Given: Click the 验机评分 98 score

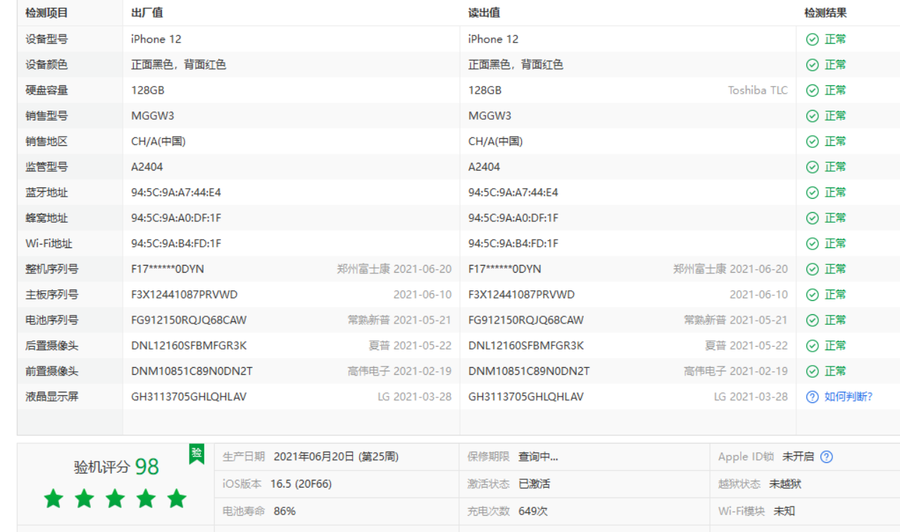Looking at the screenshot, I should click(x=117, y=467).
